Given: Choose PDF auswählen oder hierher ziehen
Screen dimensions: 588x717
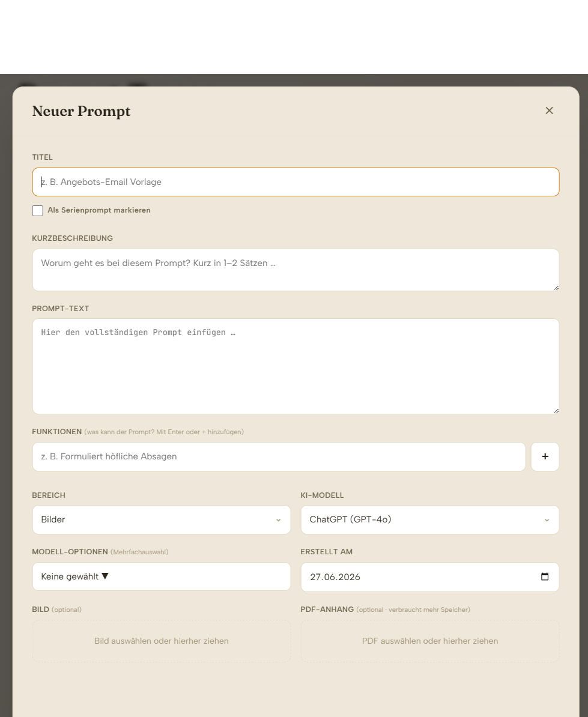Looking at the screenshot, I should 430,641.
